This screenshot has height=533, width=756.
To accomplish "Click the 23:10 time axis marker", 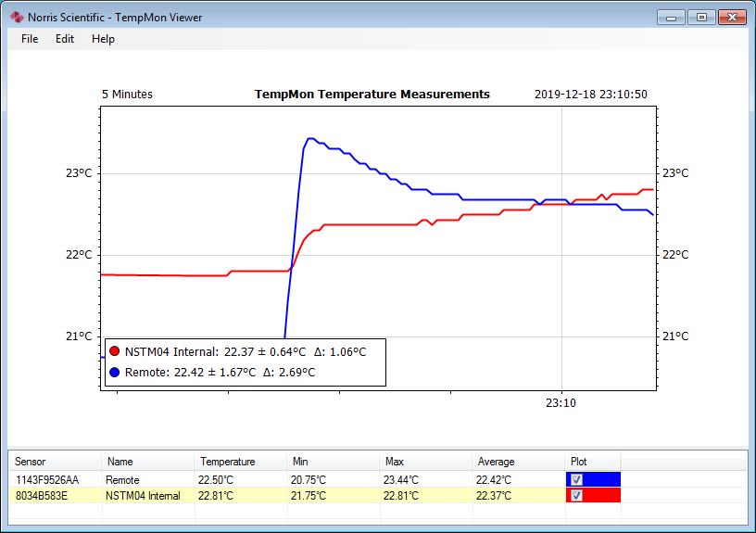I will tap(561, 403).
